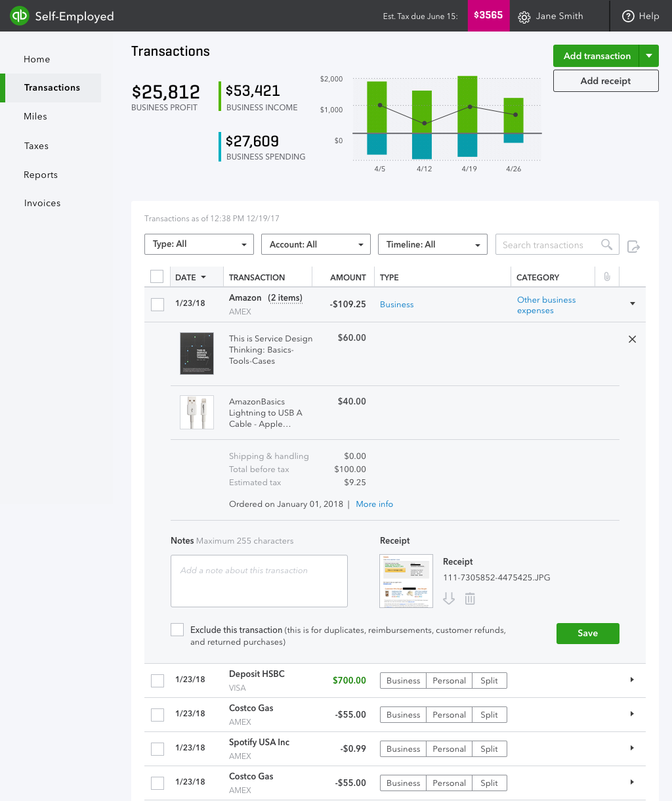Click the search magnifier icon
The width and height of the screenshot is (672, 801).
point(607,244)
